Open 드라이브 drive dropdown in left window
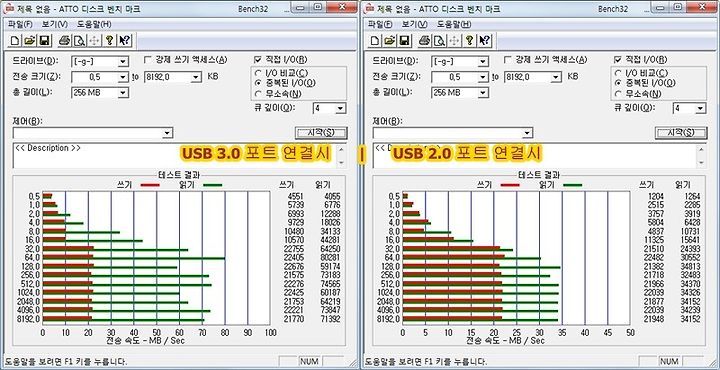This screenshot has width=720, height=370. click(x=123, y=62)
